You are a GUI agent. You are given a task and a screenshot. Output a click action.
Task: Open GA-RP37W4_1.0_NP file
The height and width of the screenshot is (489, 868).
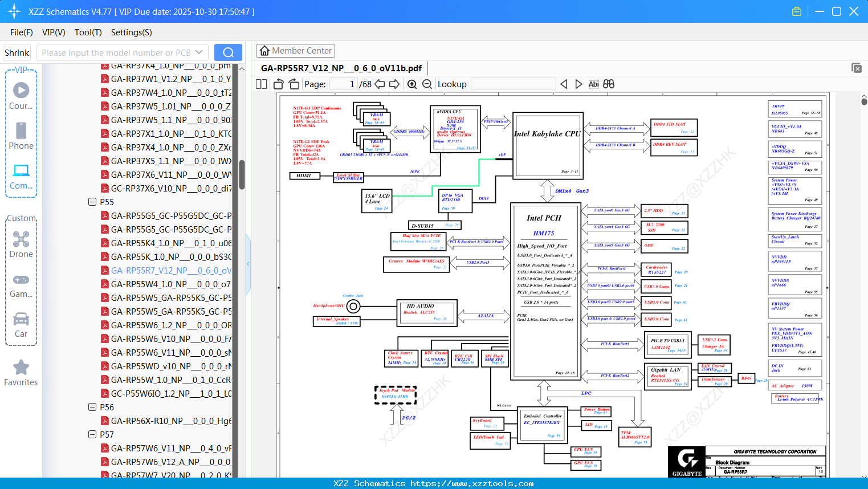(x=166, y=92)
